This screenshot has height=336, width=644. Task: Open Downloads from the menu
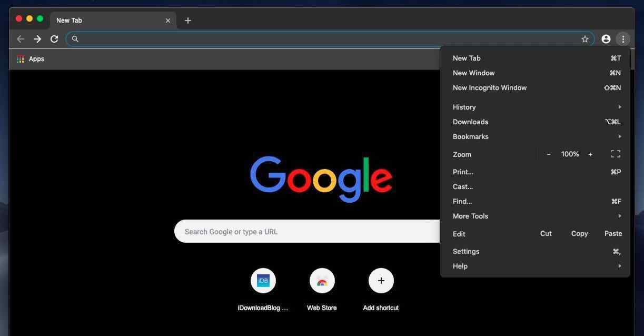click(x=535, y=122)
